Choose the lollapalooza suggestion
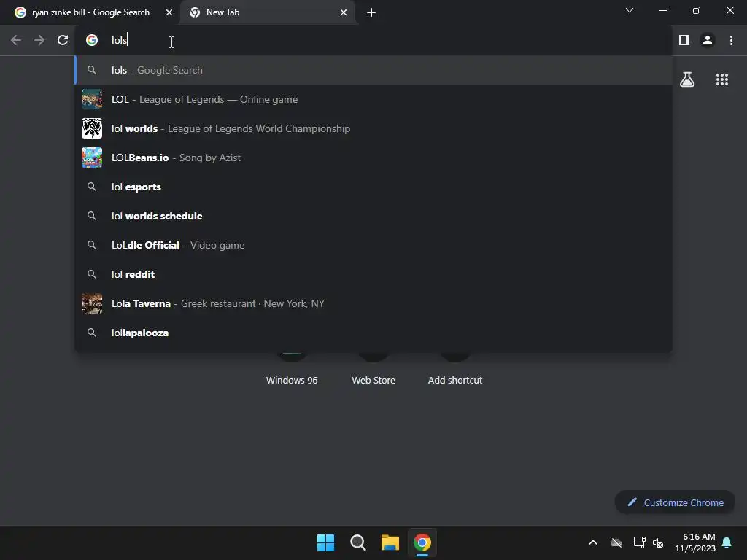747x560 pixels. 374,332
